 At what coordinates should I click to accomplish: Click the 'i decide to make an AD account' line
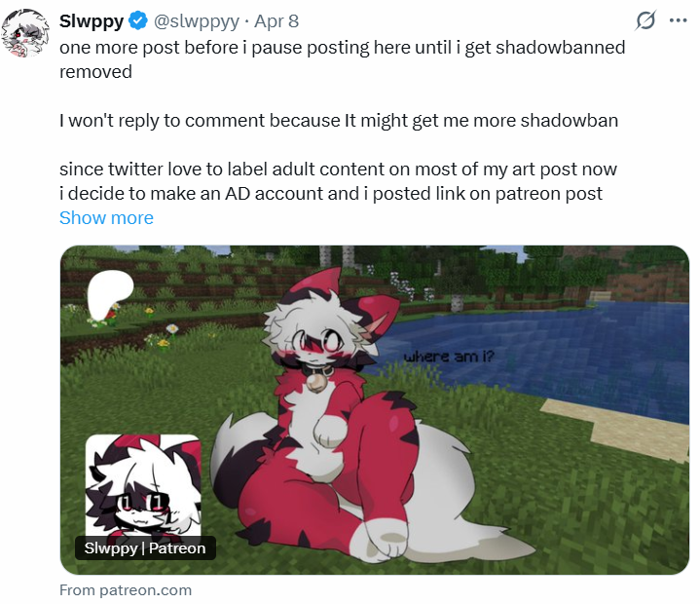tap(331, 194)
